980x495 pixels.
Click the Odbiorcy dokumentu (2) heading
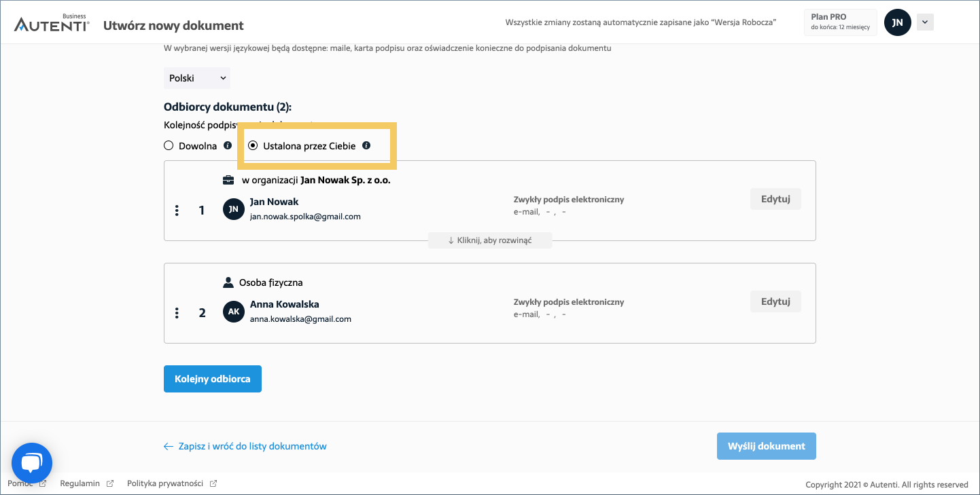[228, 107]
